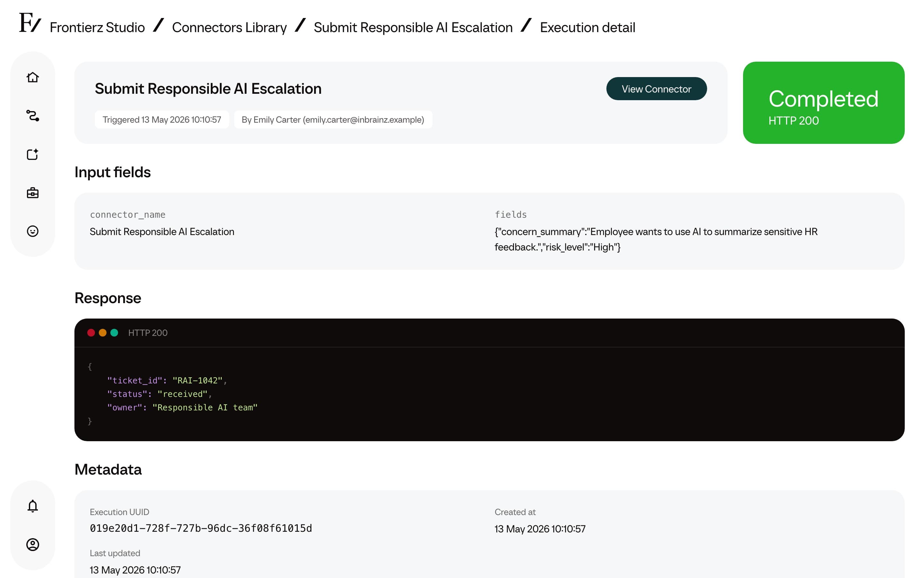Select the ticket_id RAI-1042 line
Viewport: 924px width, 578px height.
167,381
